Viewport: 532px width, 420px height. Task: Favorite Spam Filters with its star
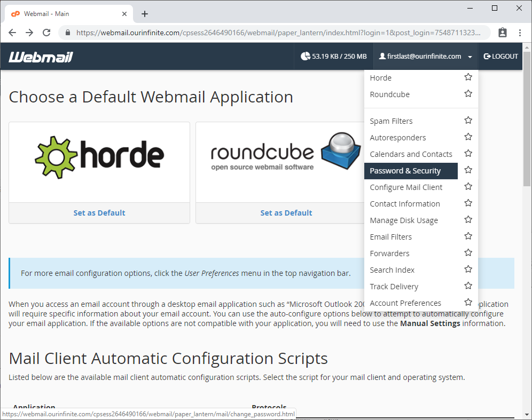(468, 120)
